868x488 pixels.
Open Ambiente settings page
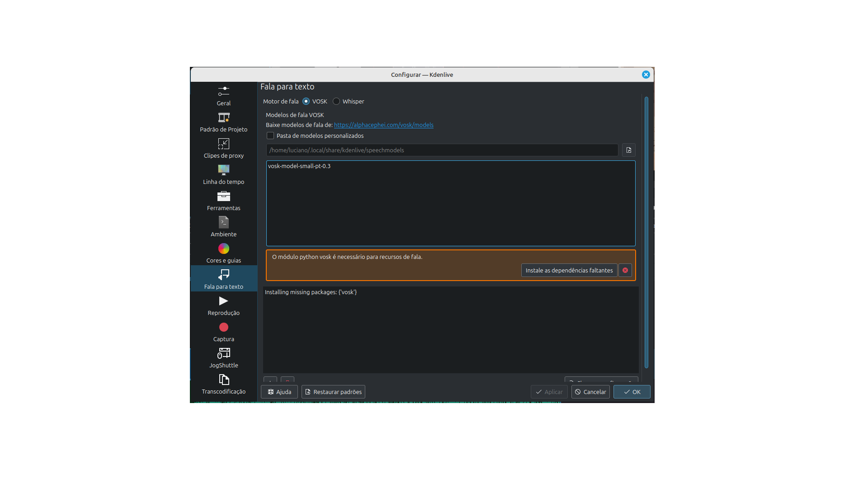click(223, 227)
